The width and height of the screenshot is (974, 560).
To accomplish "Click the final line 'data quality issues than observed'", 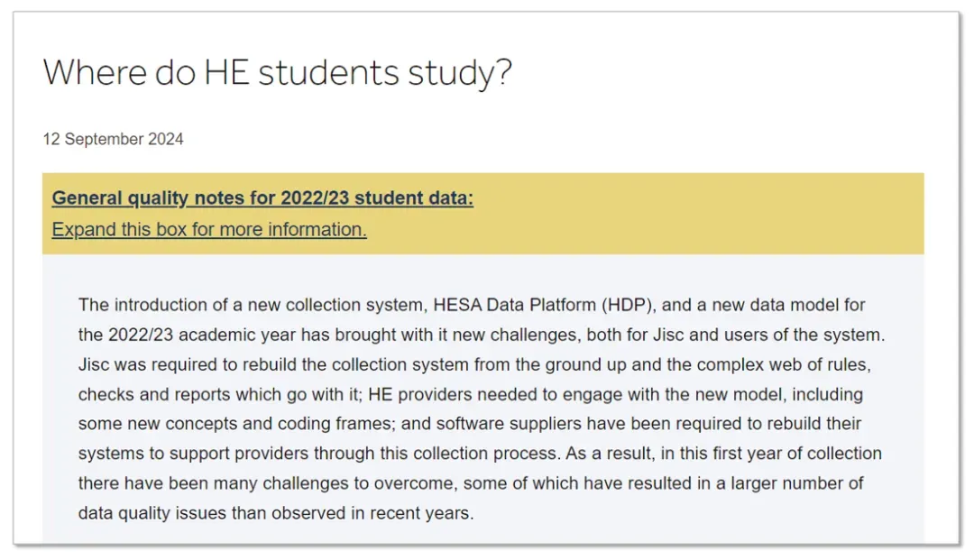I will tap(276, 513).
